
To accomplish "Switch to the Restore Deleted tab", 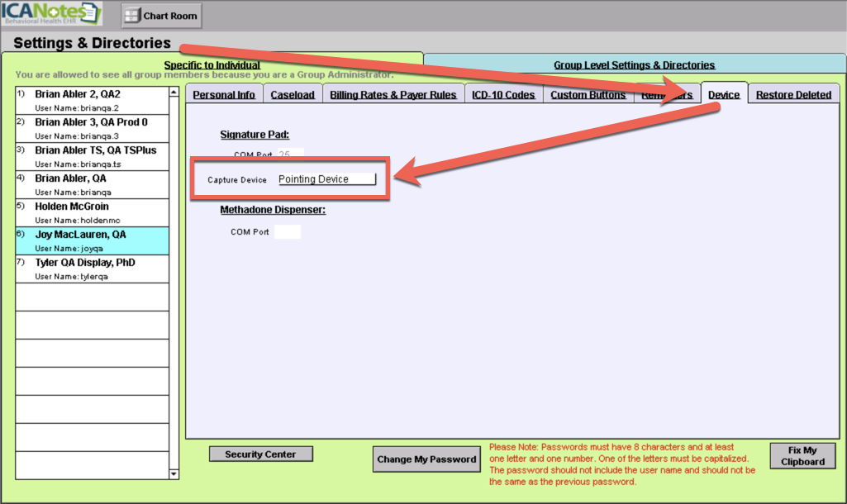I will pos(793,95).
